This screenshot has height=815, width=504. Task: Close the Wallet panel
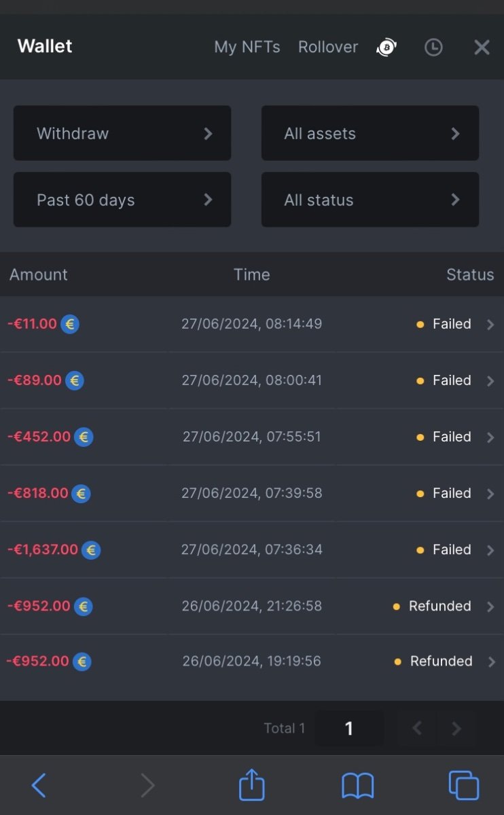coord(482,47)
